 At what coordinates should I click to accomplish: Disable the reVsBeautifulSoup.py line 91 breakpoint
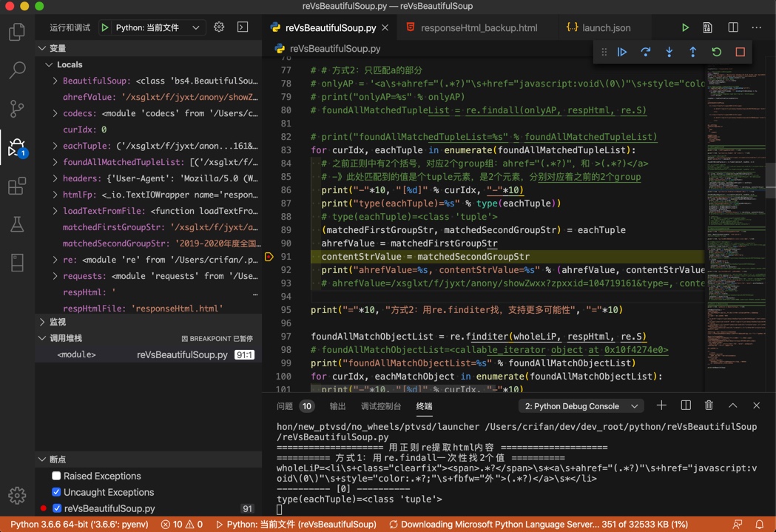(57, 508)
